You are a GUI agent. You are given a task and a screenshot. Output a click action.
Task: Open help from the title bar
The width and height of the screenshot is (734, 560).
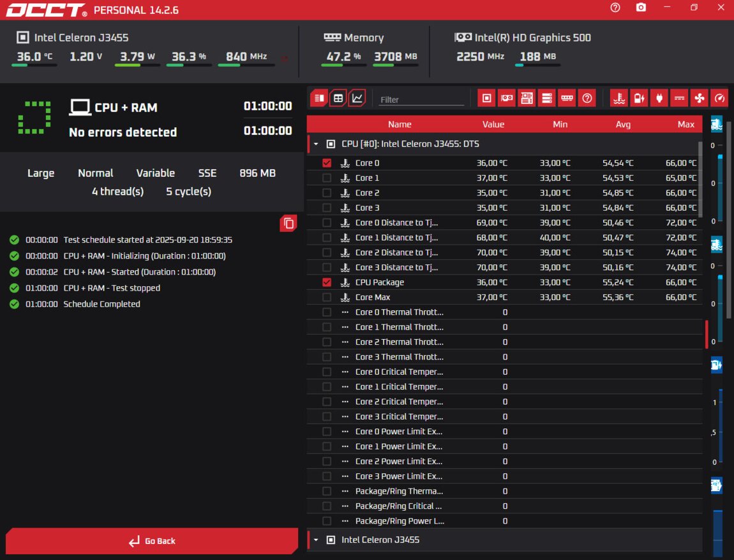(615, 8)
